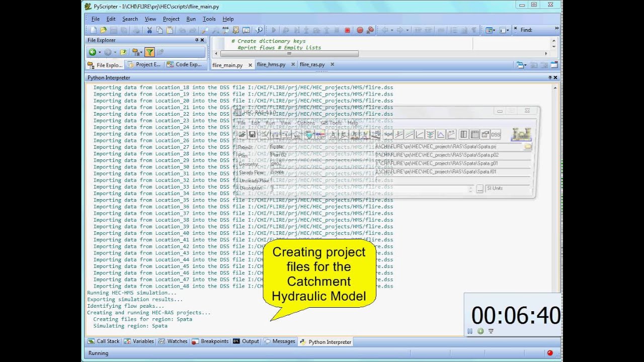
Task: Close the File Explorer panel
Action: 202,40
